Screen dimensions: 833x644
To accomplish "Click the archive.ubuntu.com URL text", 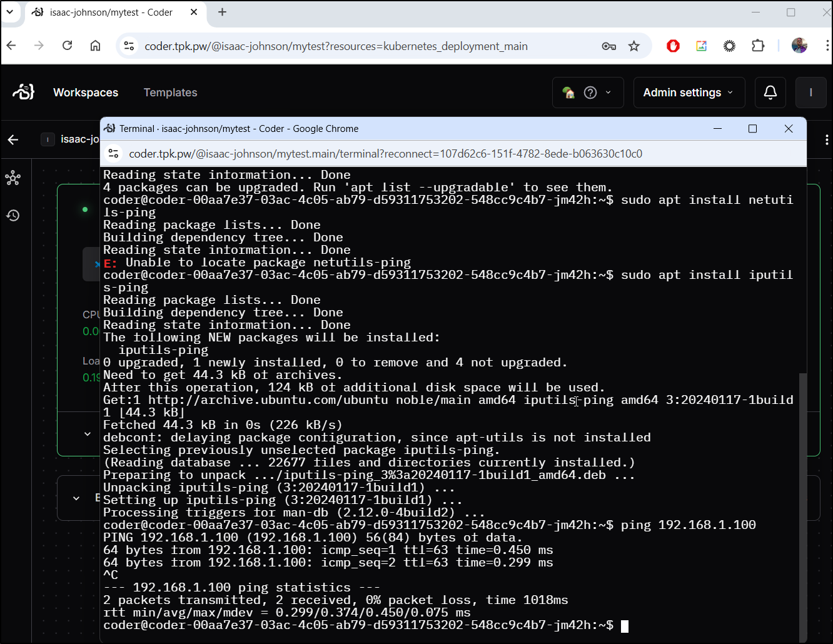I will pyautogui.click(x=268, y=400).
